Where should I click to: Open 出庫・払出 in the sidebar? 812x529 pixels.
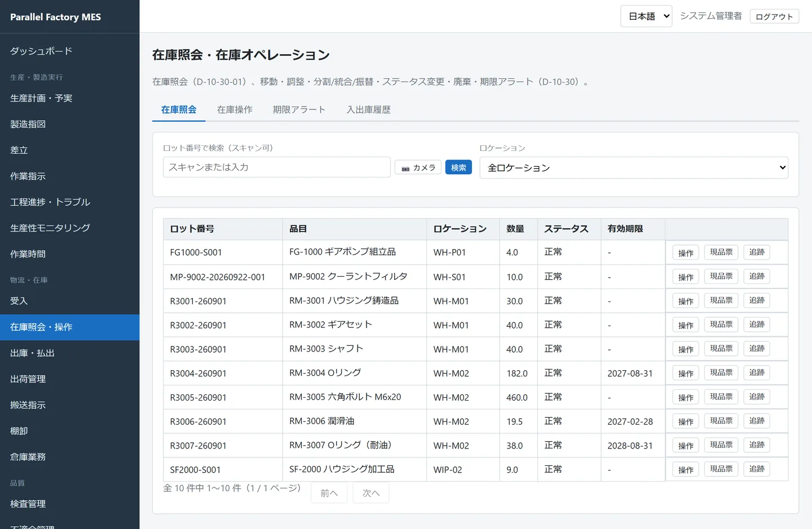69,353
